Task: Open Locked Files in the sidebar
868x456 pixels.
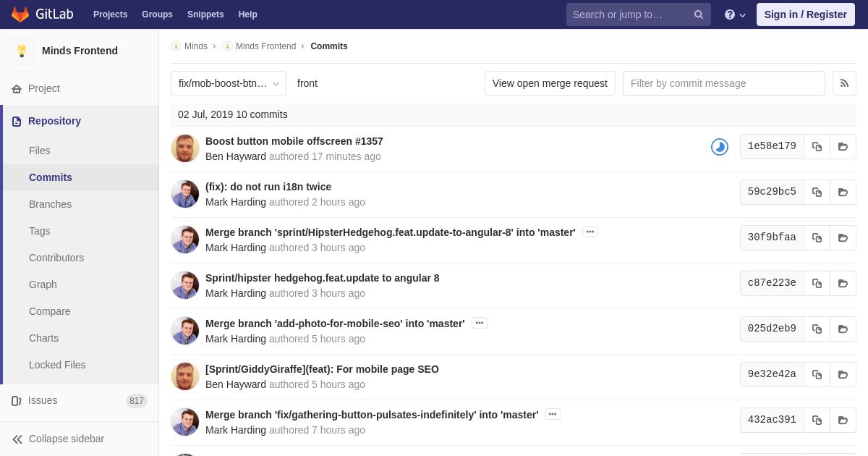Action: pos(57,365)
